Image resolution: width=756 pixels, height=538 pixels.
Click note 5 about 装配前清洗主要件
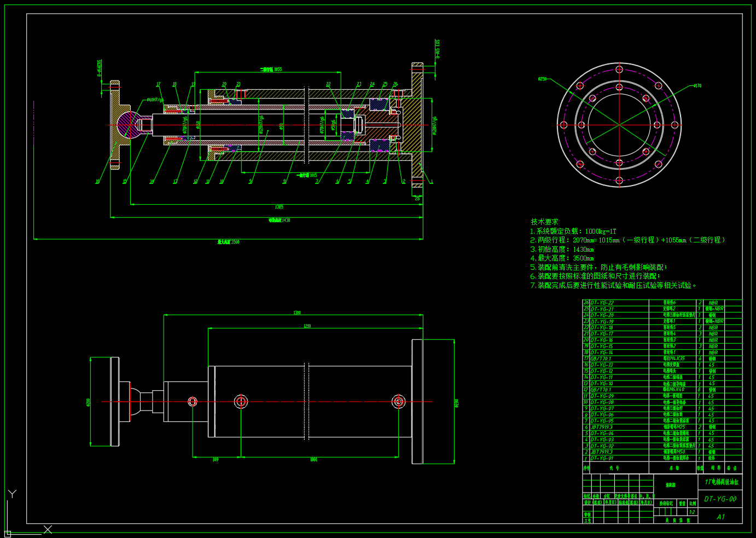click(x=599, y=267)
